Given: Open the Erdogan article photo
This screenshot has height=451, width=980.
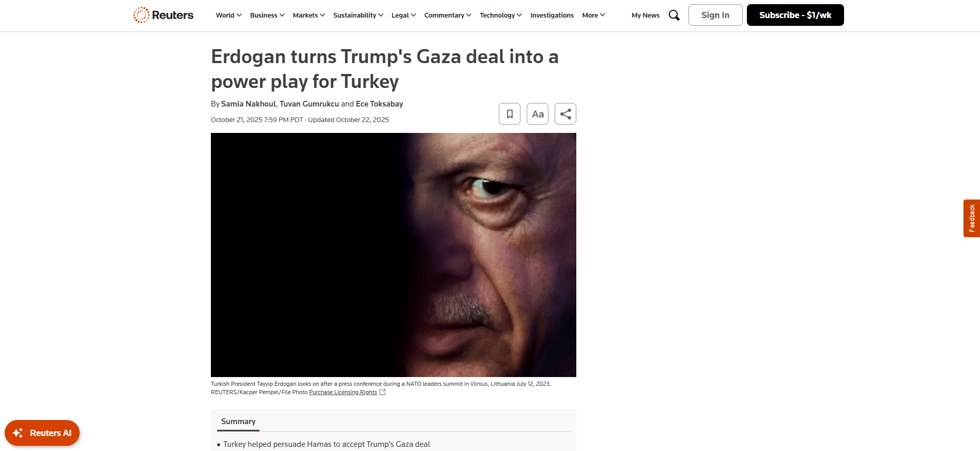Looking at the screenshot, I should point(393,255).
